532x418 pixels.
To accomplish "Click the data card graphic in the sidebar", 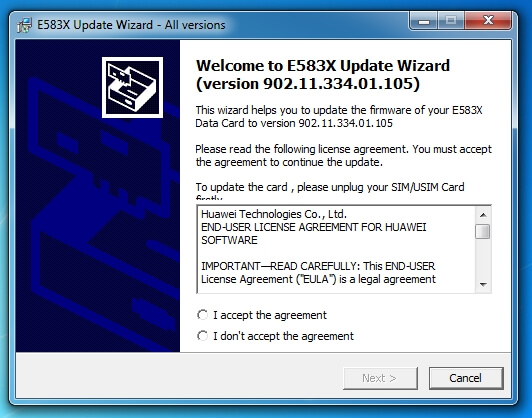I will point(132,88).
